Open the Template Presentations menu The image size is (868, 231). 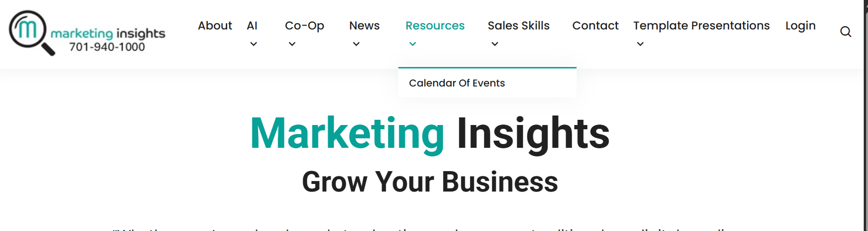pos(701,26)
